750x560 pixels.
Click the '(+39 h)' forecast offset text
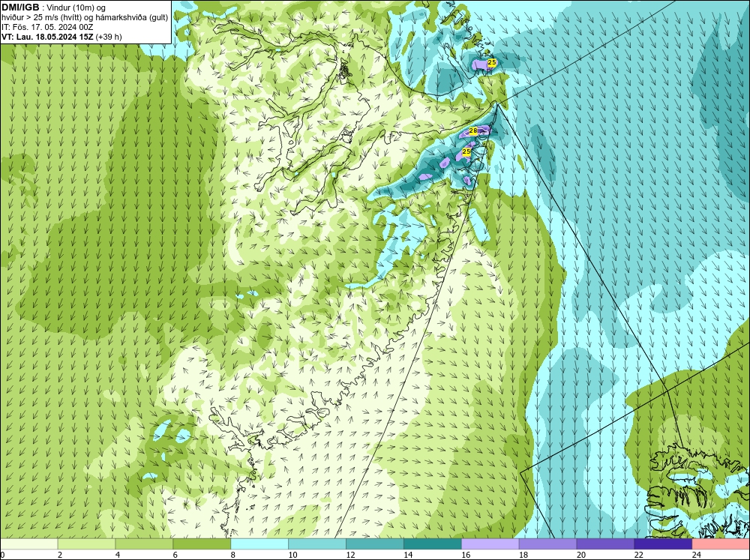109,37
